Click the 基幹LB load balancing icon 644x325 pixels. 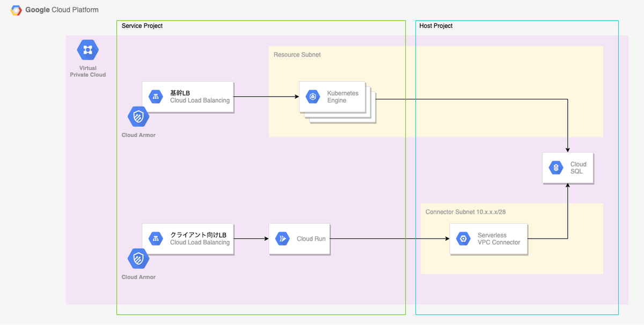pos(156,97)
